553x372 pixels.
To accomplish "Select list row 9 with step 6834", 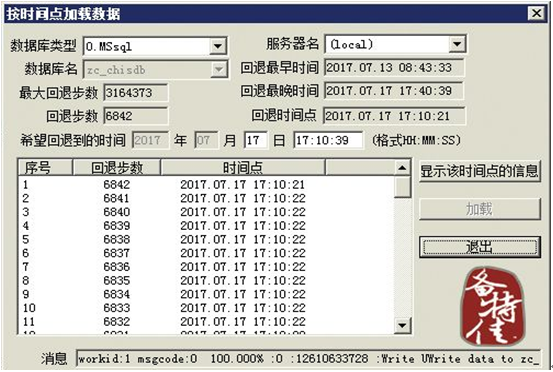I will [x=206, y=294].
